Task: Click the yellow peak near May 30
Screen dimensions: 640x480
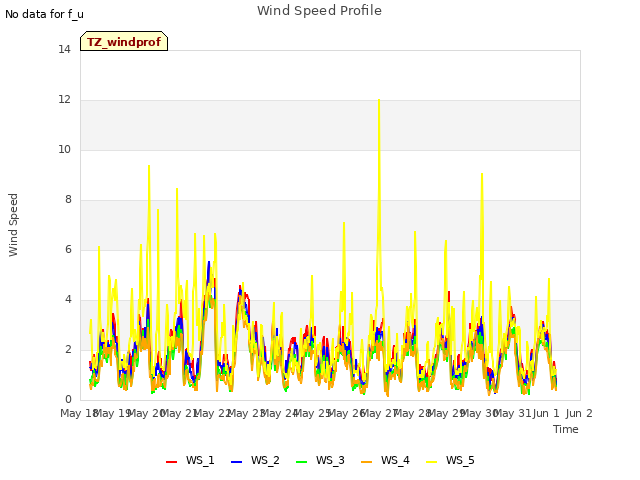Action: pos(482,174)
